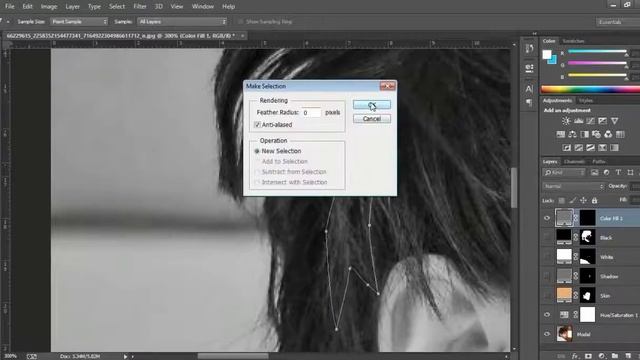Filter layers by adjustment layers
The width and height of the screenshot is (640, 360).
pos(606,173)
